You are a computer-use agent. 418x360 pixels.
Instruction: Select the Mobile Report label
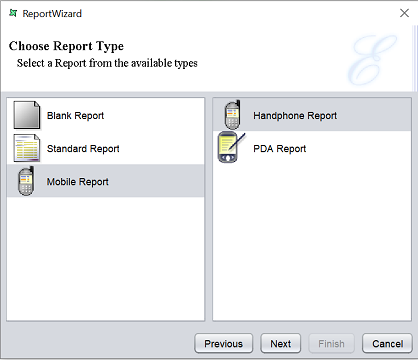tap(78, 182)
